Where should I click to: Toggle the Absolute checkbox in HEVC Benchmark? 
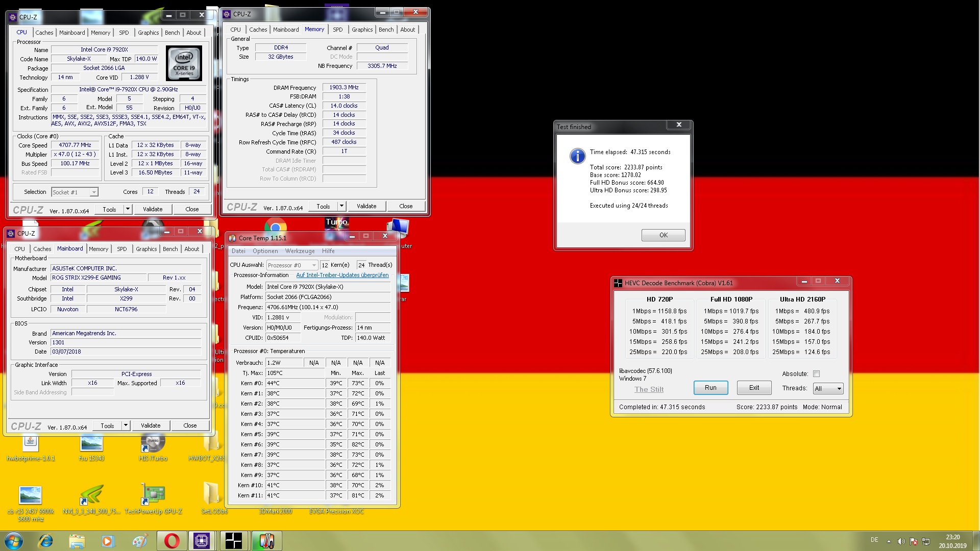[x=816, y=374]
